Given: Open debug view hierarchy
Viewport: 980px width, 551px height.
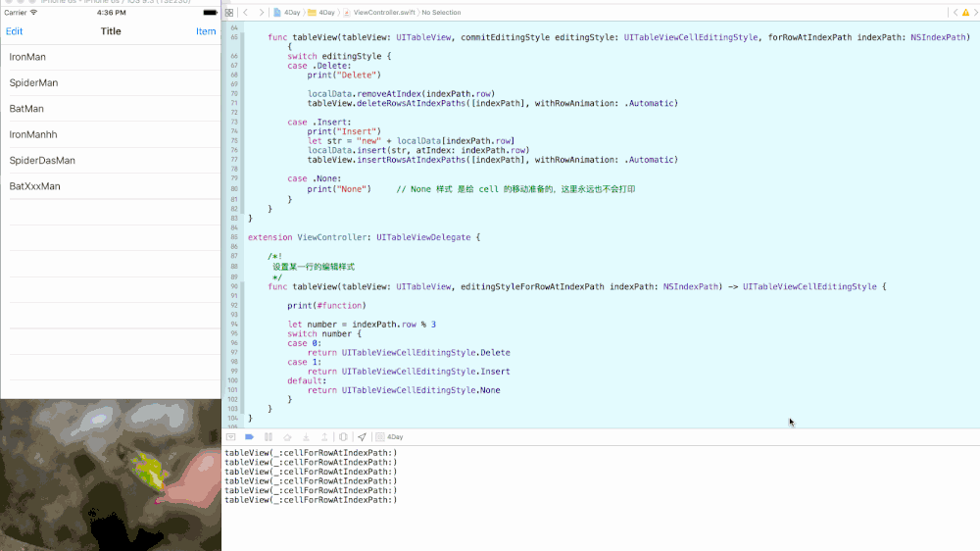Looking at the screenshot, I should (x=343, y=437).
